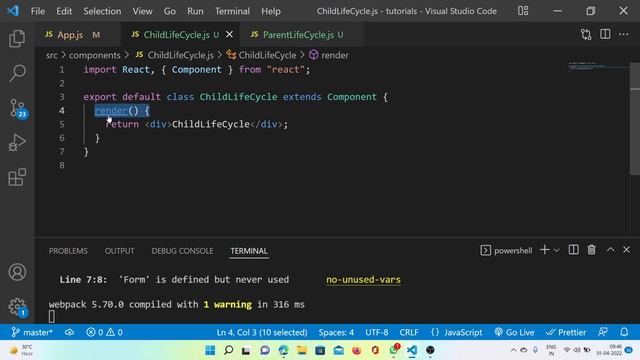Image resolution: width=640 pixels, height=360 pixels.
Task: Open the Run and Debug view
Action: click(17, 142)
